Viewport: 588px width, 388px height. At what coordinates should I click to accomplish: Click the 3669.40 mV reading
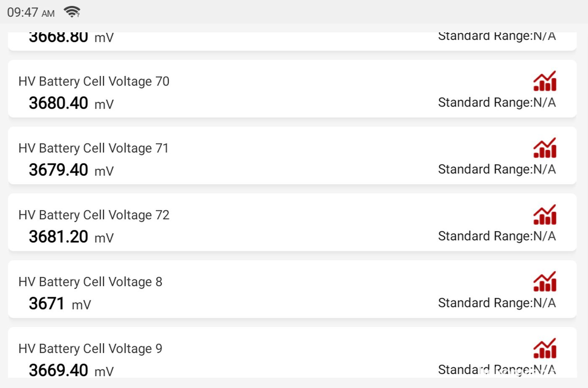[x=71, y=370]
